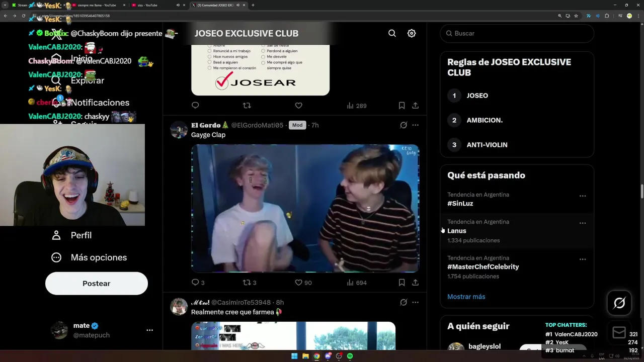
Task: Expand Más opciones in sidebar
Action: pos(89,257)
